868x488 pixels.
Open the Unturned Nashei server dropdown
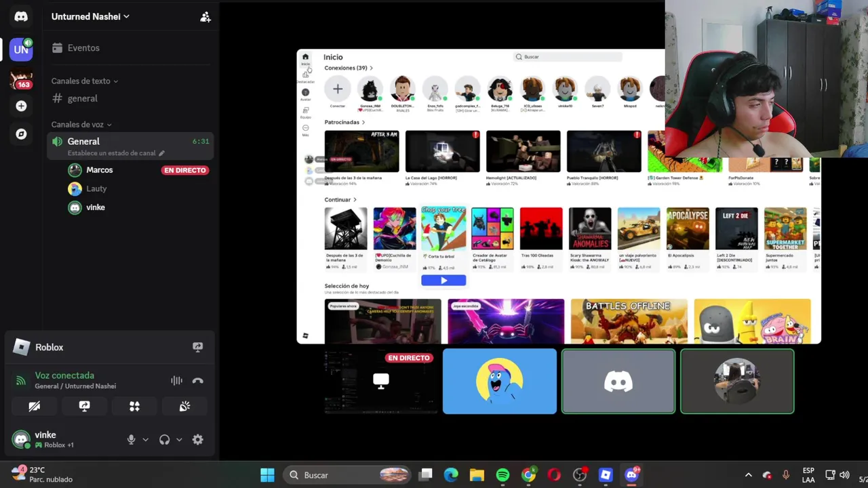[90, 16]
